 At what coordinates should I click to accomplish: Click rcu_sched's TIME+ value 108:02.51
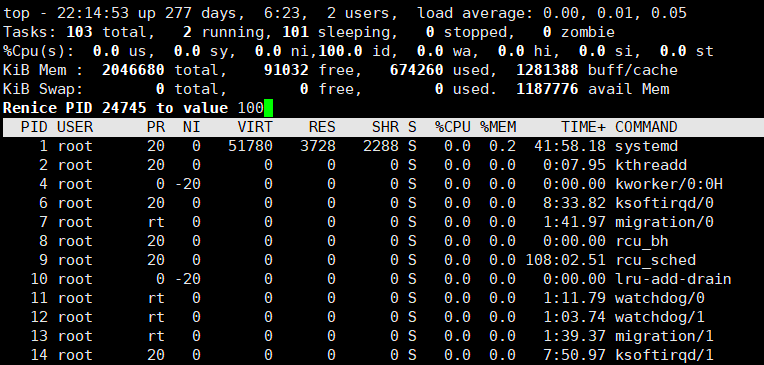(x=566, y=260)
